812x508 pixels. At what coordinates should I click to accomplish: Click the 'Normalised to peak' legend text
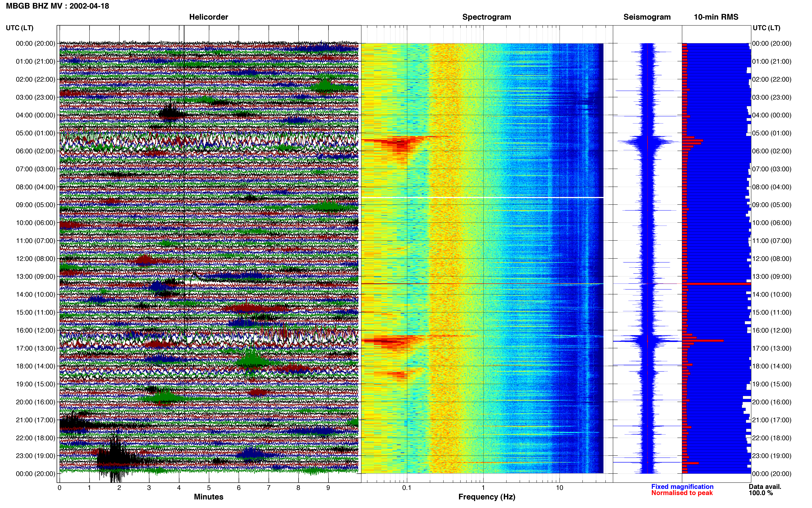682,493
